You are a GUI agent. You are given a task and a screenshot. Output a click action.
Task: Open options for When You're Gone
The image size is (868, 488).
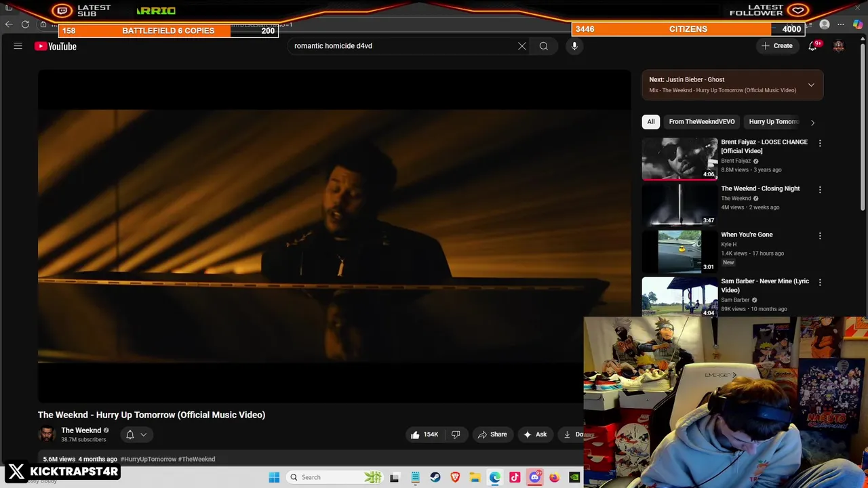tap(820, 236)
